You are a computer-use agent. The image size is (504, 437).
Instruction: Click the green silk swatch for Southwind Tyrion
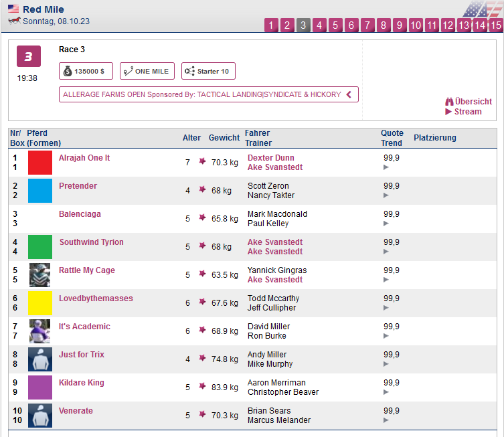click(x=40, y=247)
